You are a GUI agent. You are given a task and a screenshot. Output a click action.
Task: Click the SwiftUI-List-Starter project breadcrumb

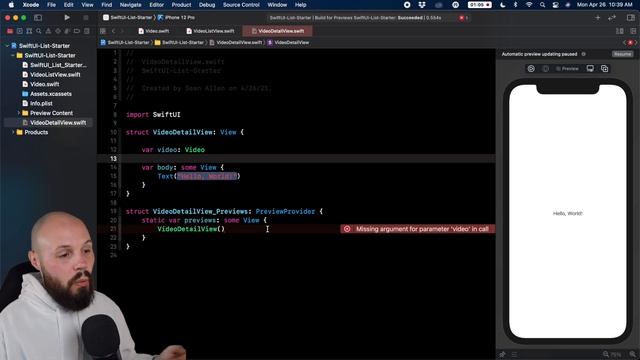click(125, 42)
